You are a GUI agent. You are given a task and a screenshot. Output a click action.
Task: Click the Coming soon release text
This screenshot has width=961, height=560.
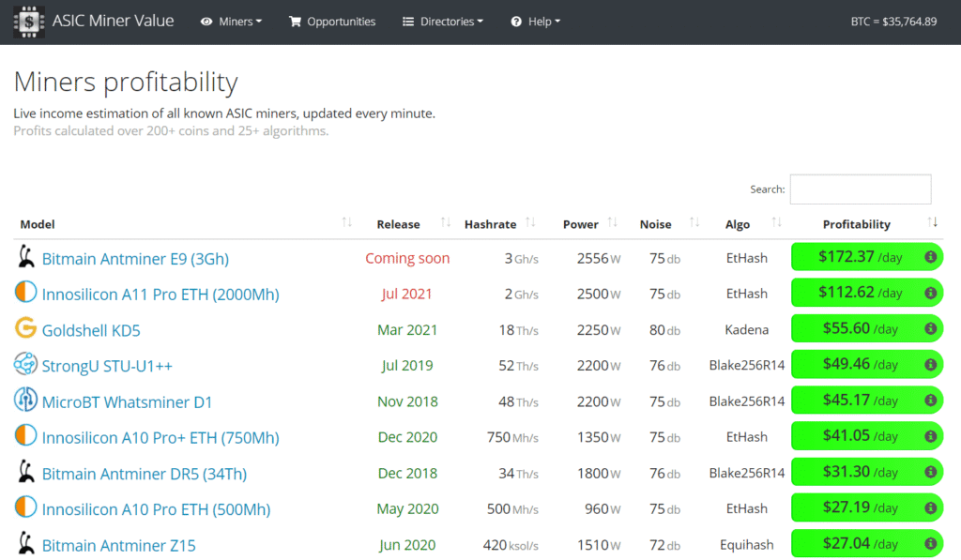pos(407,259)
